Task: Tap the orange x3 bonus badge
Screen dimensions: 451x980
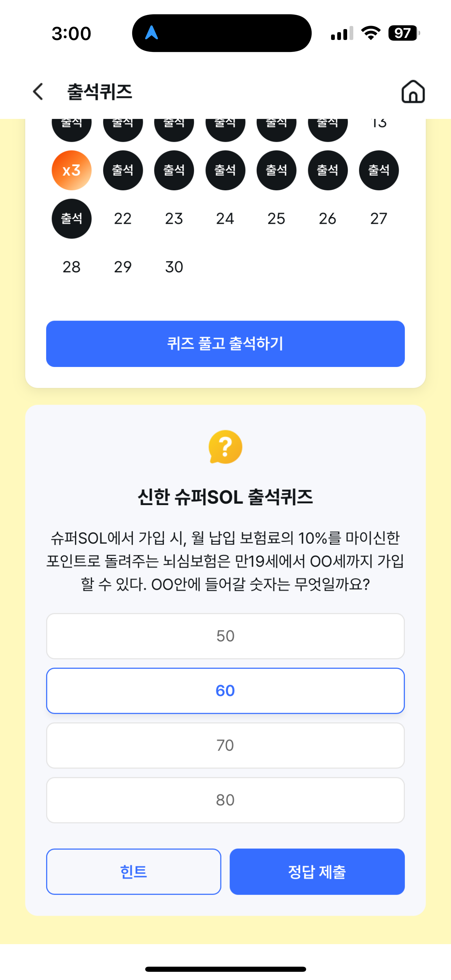Action: coord(71,170)
